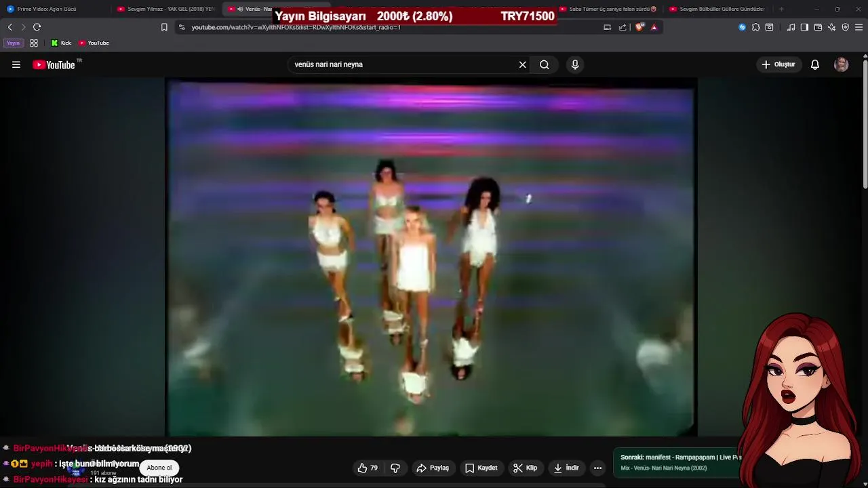Bookmark this page with the bookmark icon
This screenshot has width=868, height=488.
pyautogui.click(x=164, y=27)
